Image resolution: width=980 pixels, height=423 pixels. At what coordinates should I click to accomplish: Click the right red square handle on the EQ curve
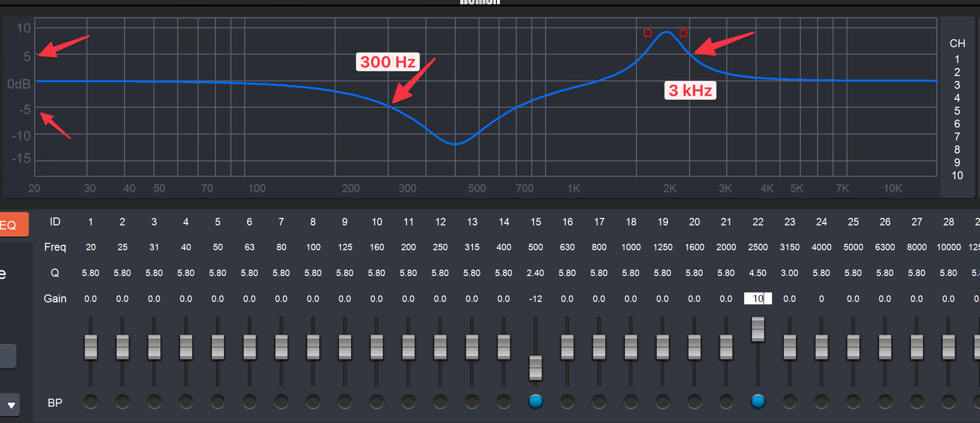pos(683,33)
